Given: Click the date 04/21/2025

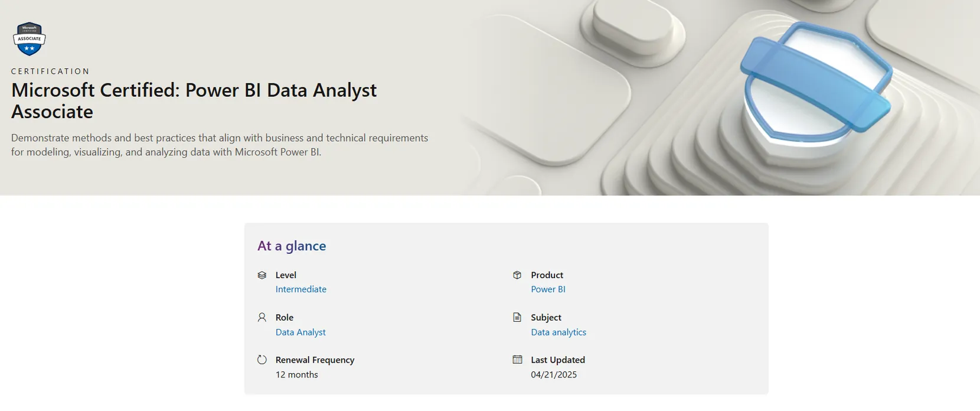Looking at the screenshot, I should tap(554, 375).
